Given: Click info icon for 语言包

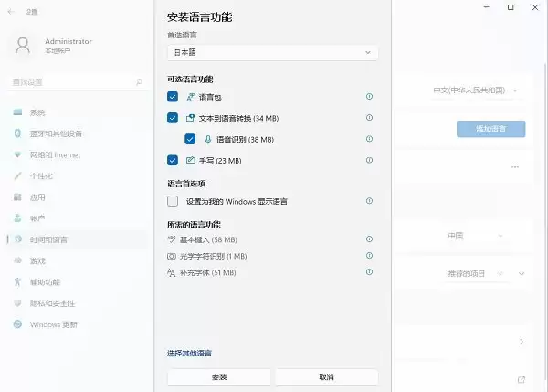Looking at the screenshot, I should point(369,97).
